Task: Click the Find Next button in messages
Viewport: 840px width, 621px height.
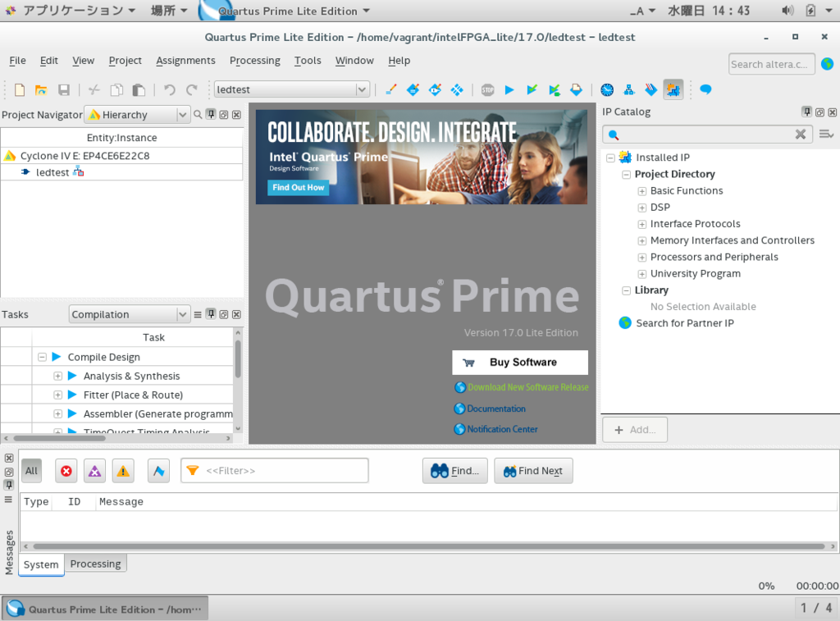Action: coord(533,471)
